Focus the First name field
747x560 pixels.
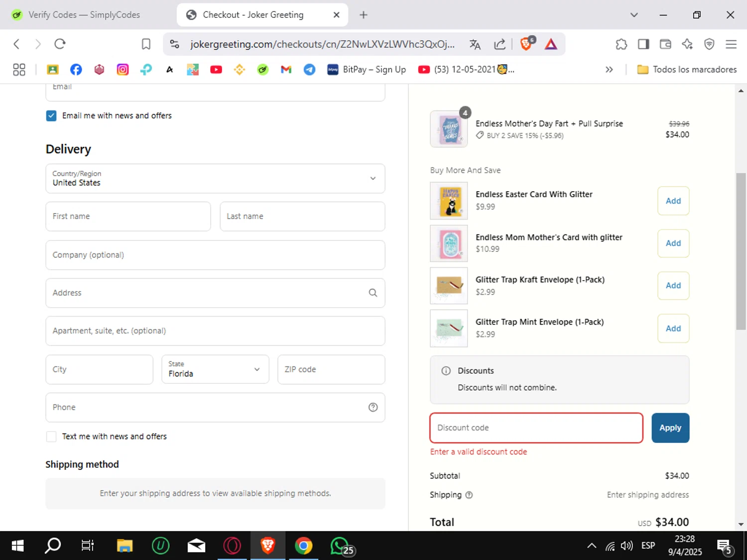click(128, 217)
